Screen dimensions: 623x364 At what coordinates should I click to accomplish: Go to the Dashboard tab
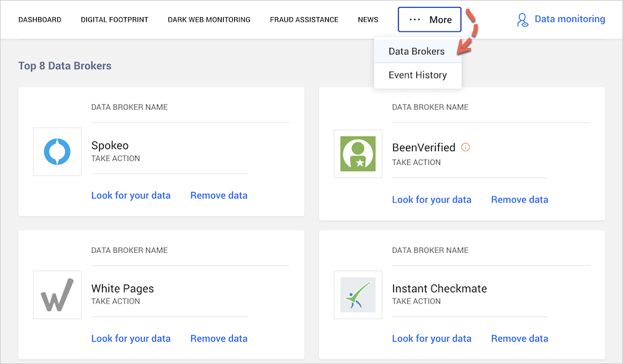tap(39, 20)
